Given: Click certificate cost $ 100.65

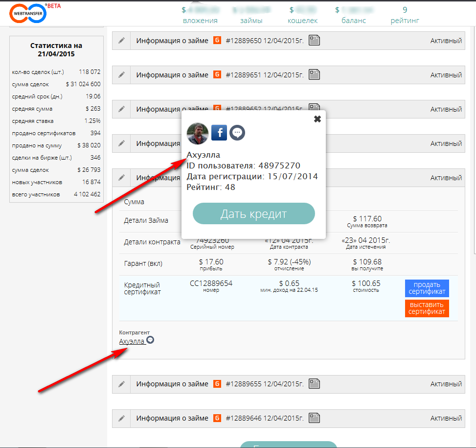Looking at the screenshot, I should pos(366,283).
